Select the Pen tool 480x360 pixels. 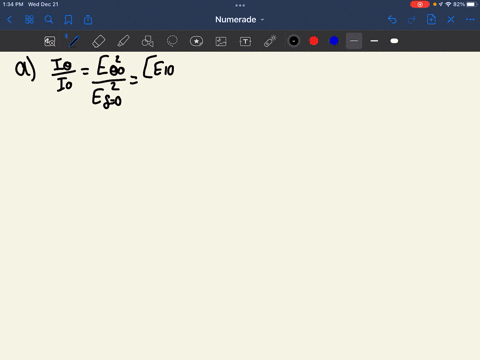(74, 41)
